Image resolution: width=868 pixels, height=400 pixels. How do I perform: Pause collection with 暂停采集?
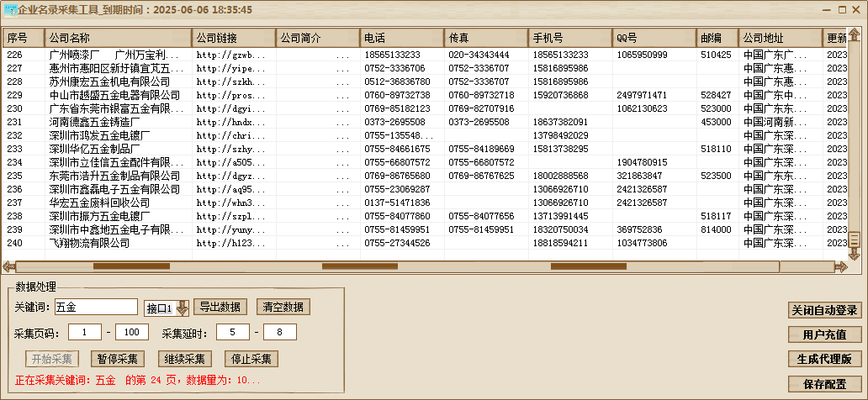(117, 359)
